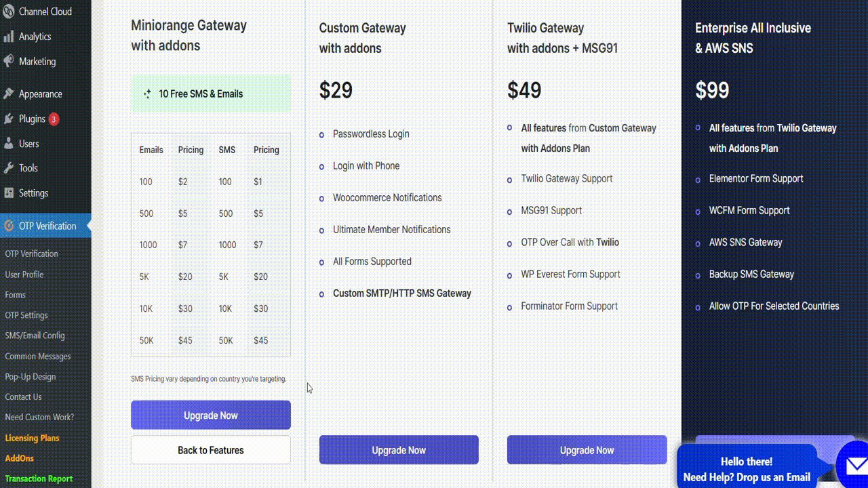Click the Plugins plug icon
868x488 pixels.
tap(8, 119)
